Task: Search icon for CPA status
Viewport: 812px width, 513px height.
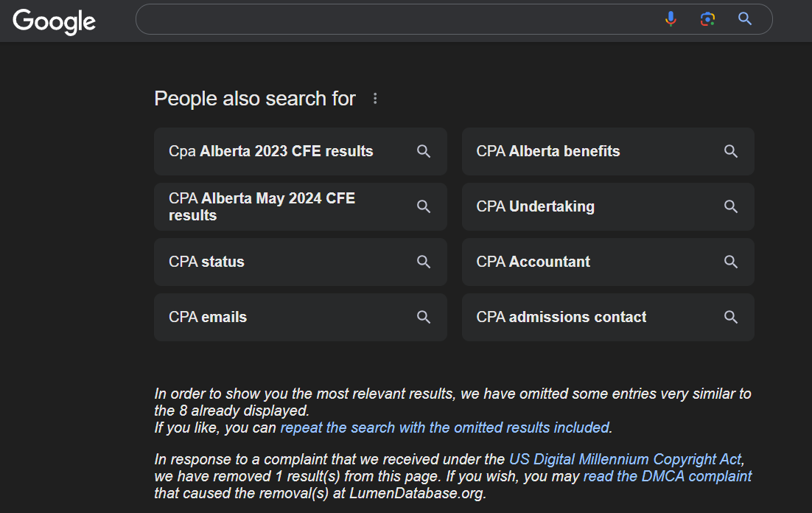Action: [x=424, y=262]
